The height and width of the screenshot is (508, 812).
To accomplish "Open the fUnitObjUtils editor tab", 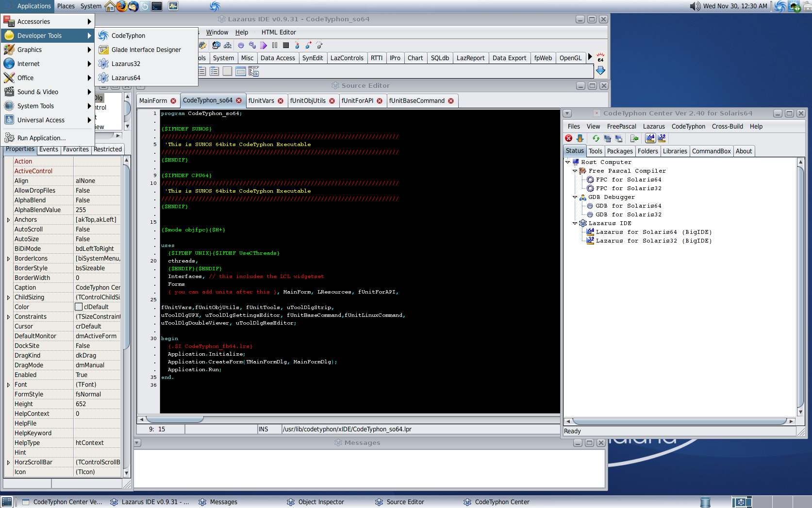I will point(312,100).
